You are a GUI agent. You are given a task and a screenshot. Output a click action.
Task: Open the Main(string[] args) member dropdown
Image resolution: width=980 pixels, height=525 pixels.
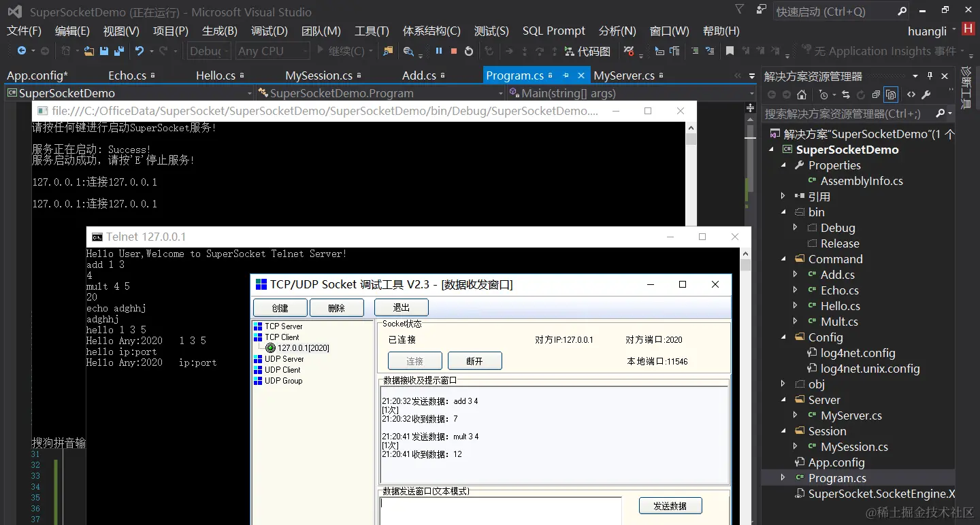[632, 93]
